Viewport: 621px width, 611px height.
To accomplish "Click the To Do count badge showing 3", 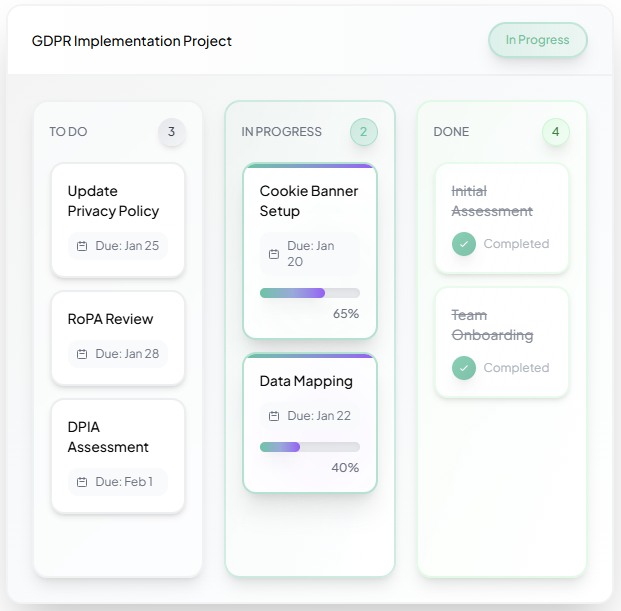I will click(x=171, y=132).
